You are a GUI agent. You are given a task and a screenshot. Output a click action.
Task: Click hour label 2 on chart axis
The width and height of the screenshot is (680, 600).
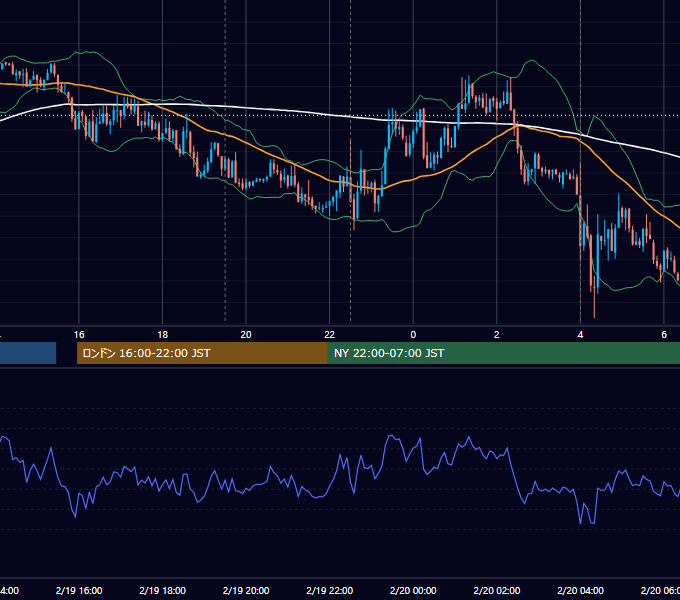click(497, 335)
